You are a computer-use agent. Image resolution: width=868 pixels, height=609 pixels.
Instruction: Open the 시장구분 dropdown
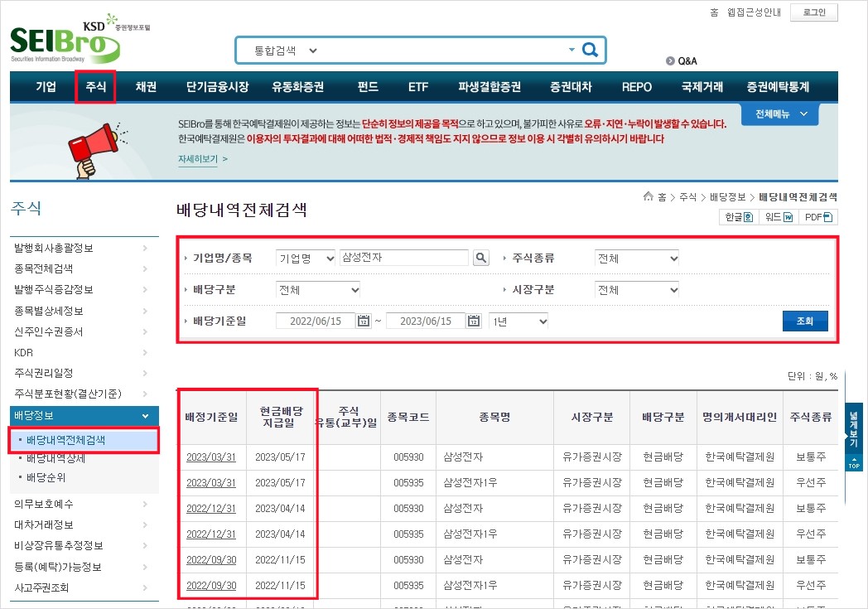[636, 290]
